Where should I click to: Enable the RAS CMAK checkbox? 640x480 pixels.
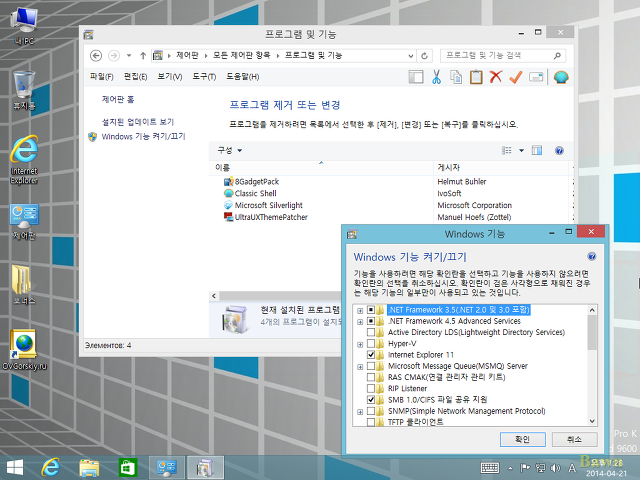point(371,377)
